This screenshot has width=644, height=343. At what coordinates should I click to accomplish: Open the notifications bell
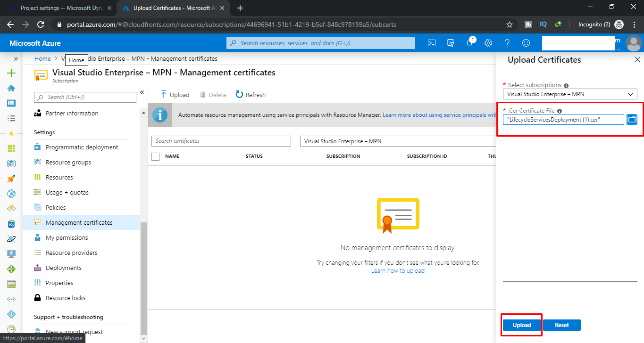469,43
